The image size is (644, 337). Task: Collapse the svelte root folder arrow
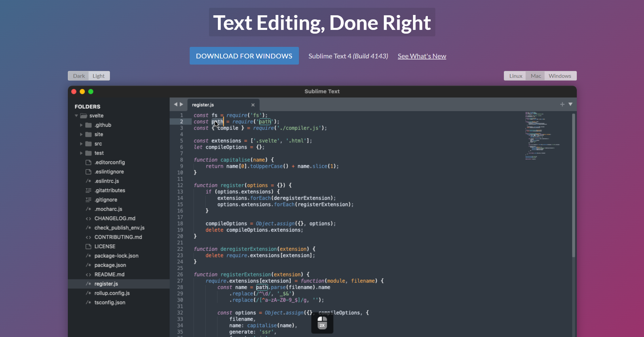[76, 116]
